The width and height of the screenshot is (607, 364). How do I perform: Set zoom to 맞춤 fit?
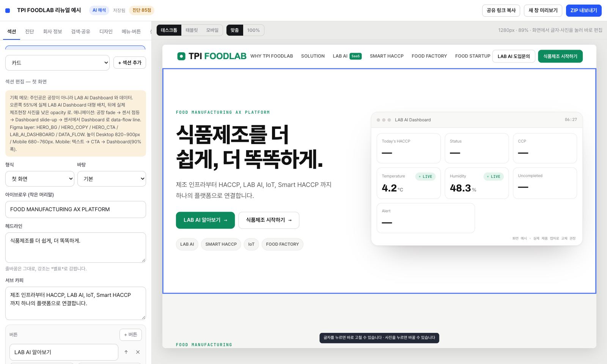pyautogui.click(x=234, y=30)
